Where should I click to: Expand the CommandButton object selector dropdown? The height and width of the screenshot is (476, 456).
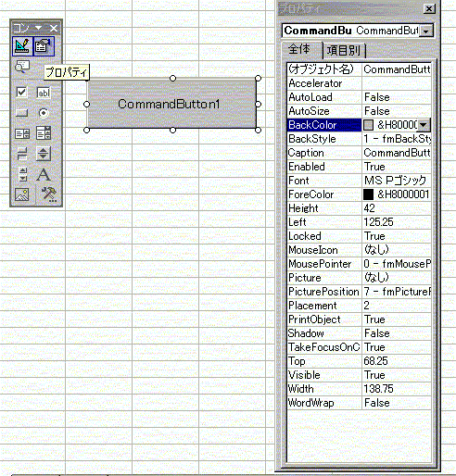point(426,31)
